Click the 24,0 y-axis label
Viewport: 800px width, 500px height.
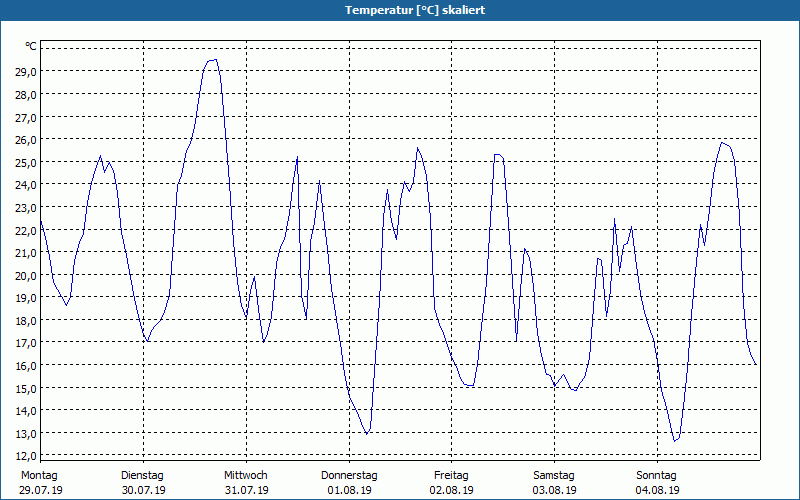(x=26, y=185)
